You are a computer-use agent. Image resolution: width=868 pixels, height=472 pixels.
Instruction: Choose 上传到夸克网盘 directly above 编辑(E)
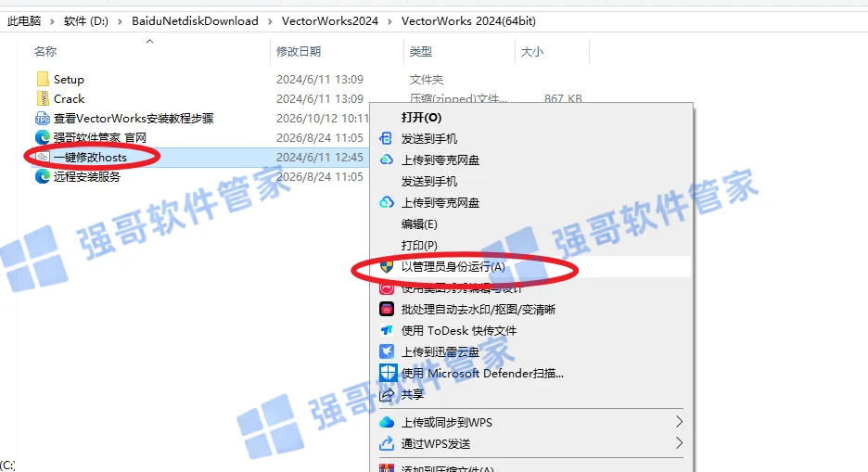click(440, 202)
